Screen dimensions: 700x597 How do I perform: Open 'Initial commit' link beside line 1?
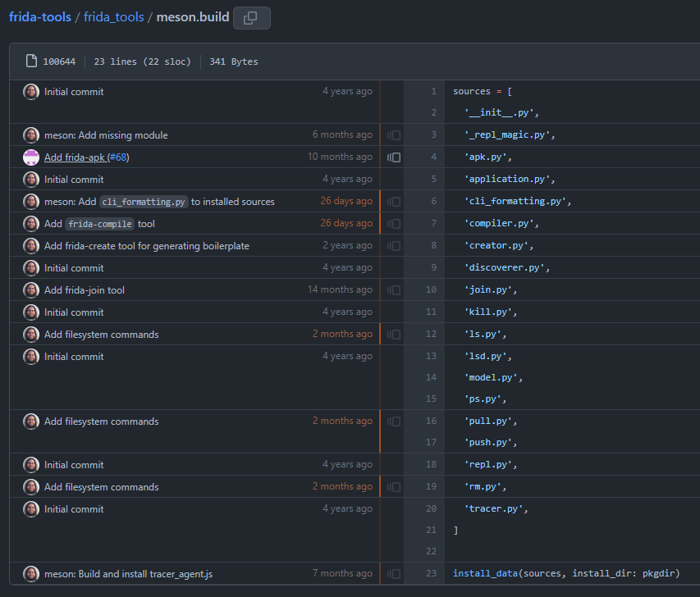[74, 92]
